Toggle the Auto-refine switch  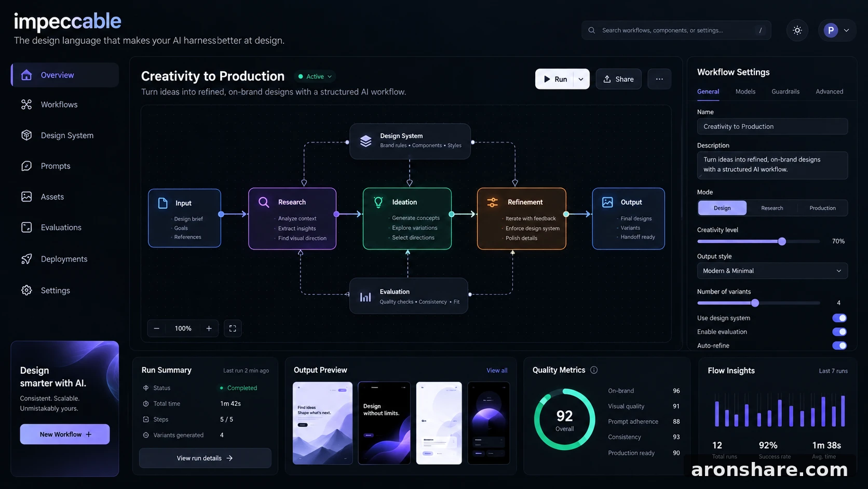pyautogui.click(x=839, y=346)
